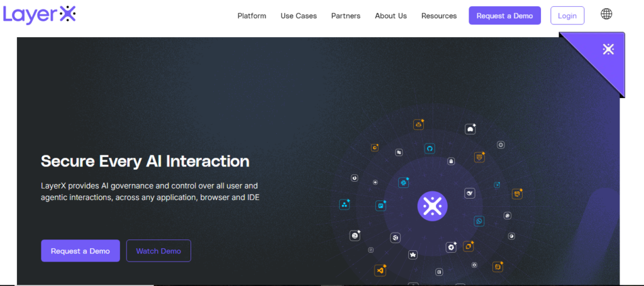Select the Trello icon in the diagram
Image resolution: width=644 pixels, height=286 pixels.
tap(380, 206)
